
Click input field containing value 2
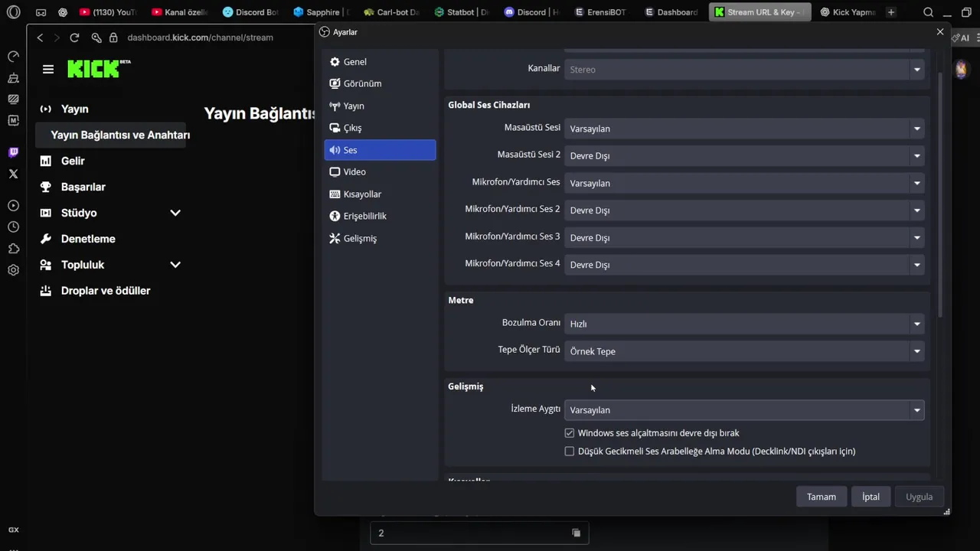pos(479,533)
